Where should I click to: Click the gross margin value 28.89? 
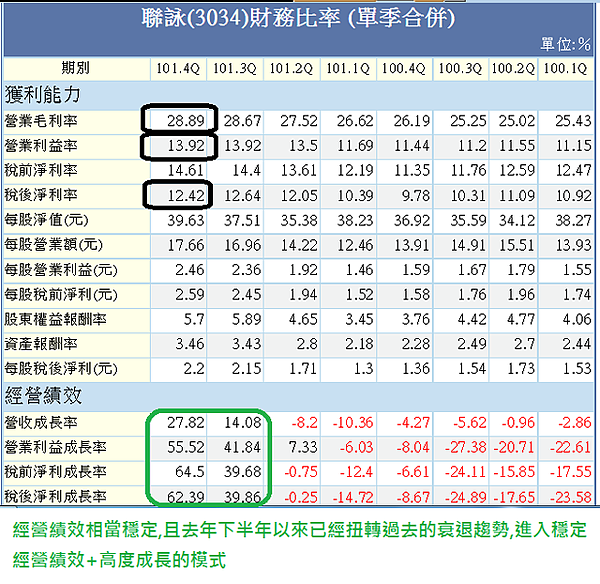coord(186,121)
